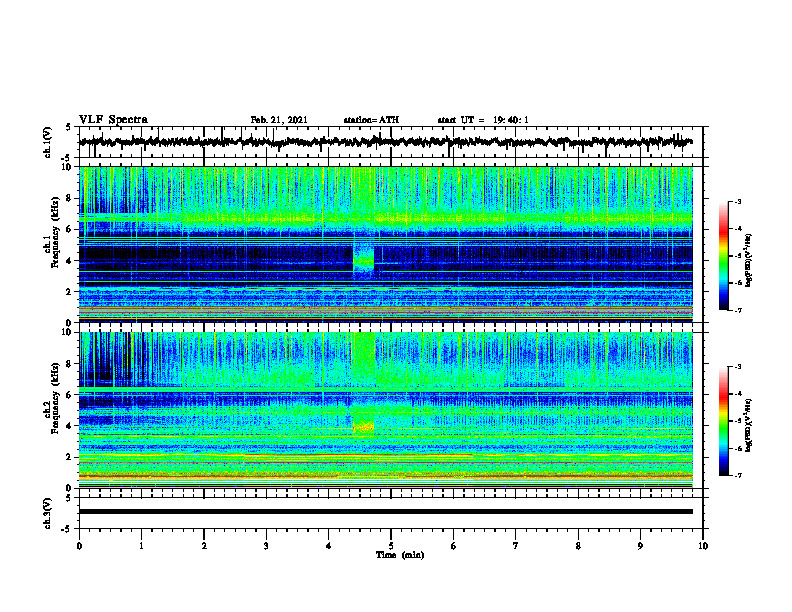792x612 pixels.
Task: Click time axis tick label "8"
Action: (578, 546)
